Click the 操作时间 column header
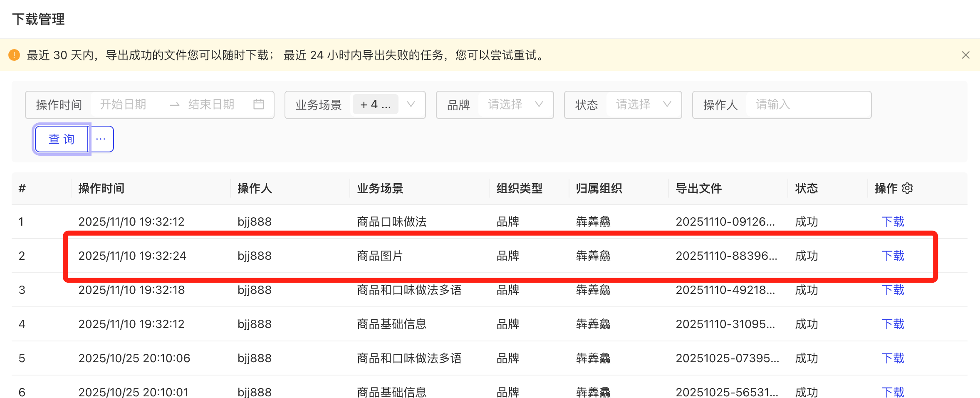The height and width of the screenshot is (398, 980). [101, 188]
